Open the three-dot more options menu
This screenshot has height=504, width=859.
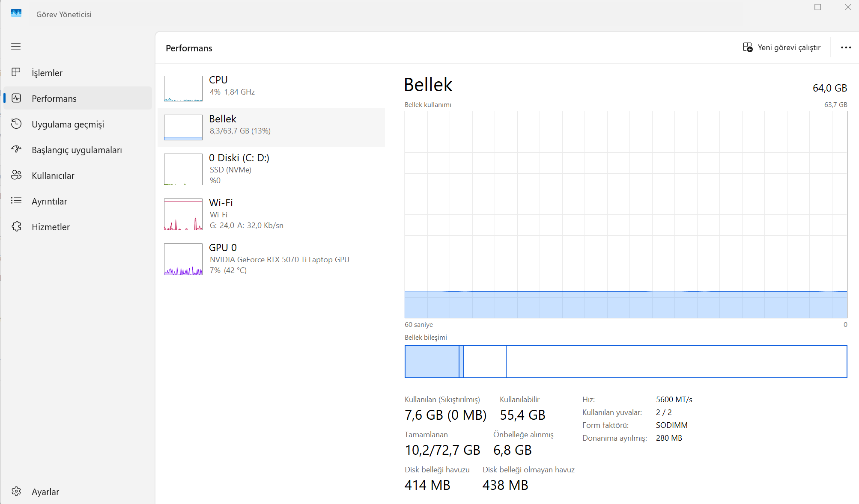[846, 47]
